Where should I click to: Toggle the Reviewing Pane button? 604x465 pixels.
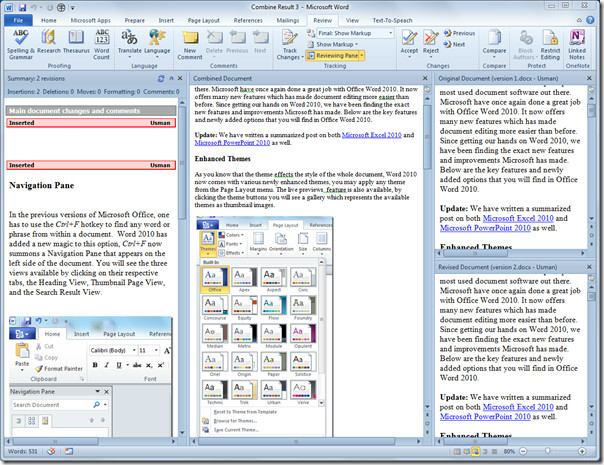333,56
